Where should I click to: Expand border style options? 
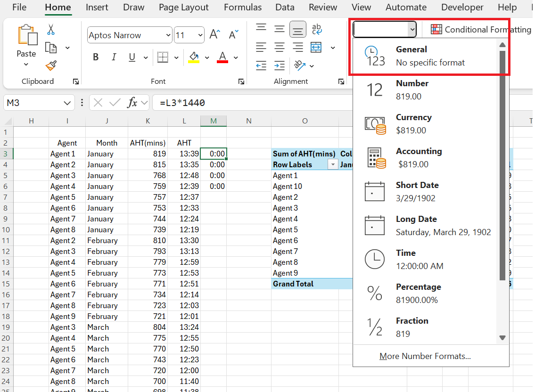pos(176,57)
